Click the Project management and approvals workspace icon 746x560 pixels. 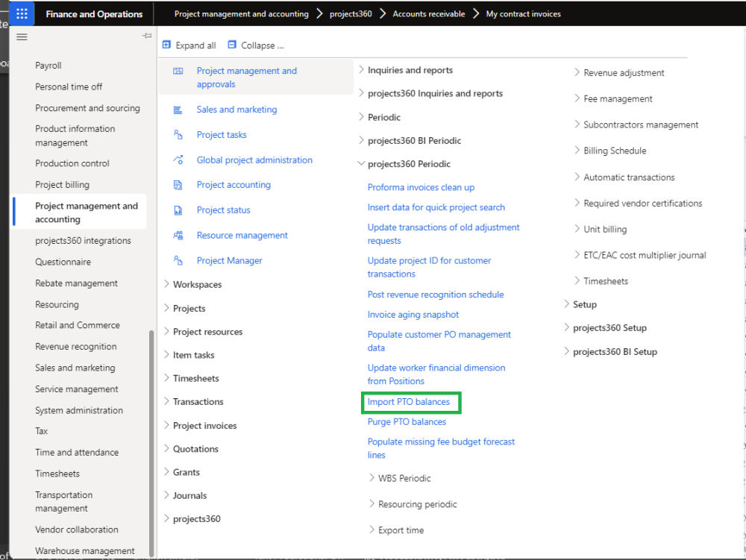click(178, 71)
